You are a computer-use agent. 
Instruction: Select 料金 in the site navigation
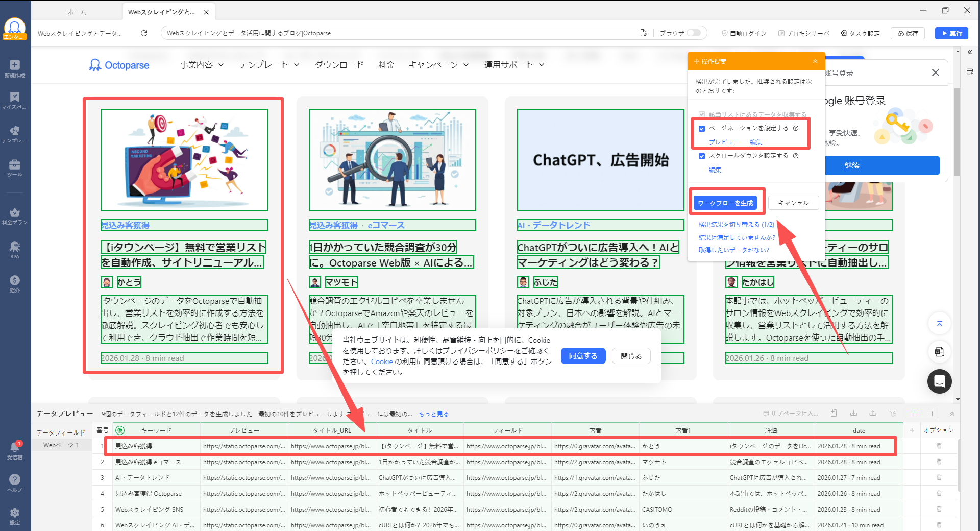[386, 65]
